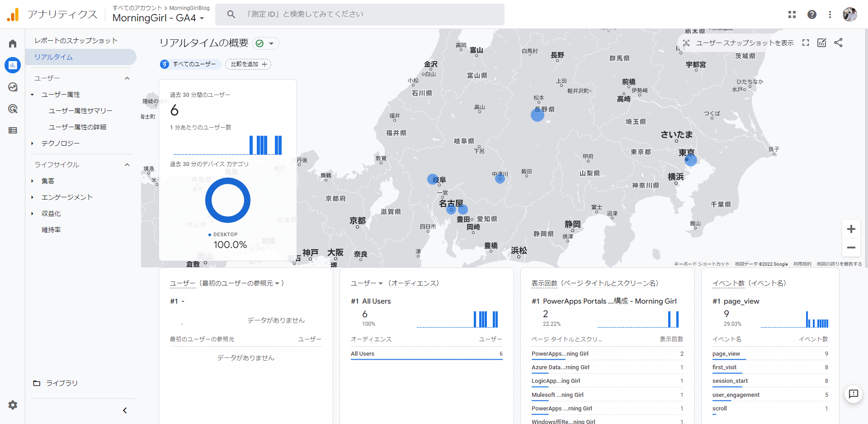Open MorningGirl - GA4 property selector

(159, 18)
